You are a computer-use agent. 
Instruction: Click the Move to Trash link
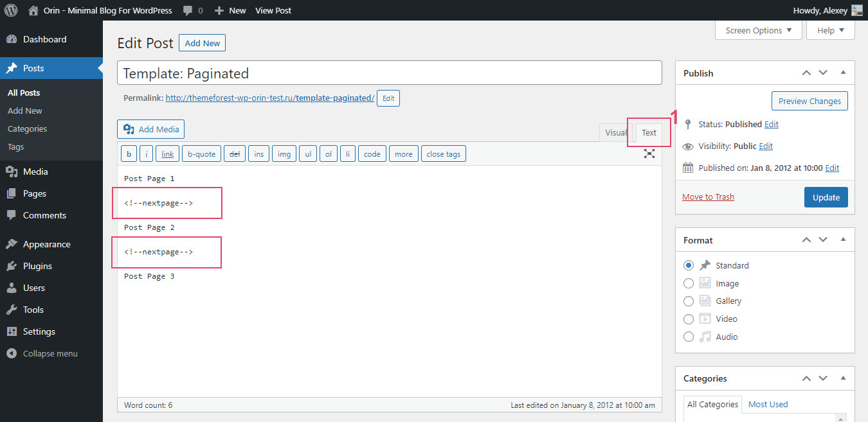click(708, 197)
